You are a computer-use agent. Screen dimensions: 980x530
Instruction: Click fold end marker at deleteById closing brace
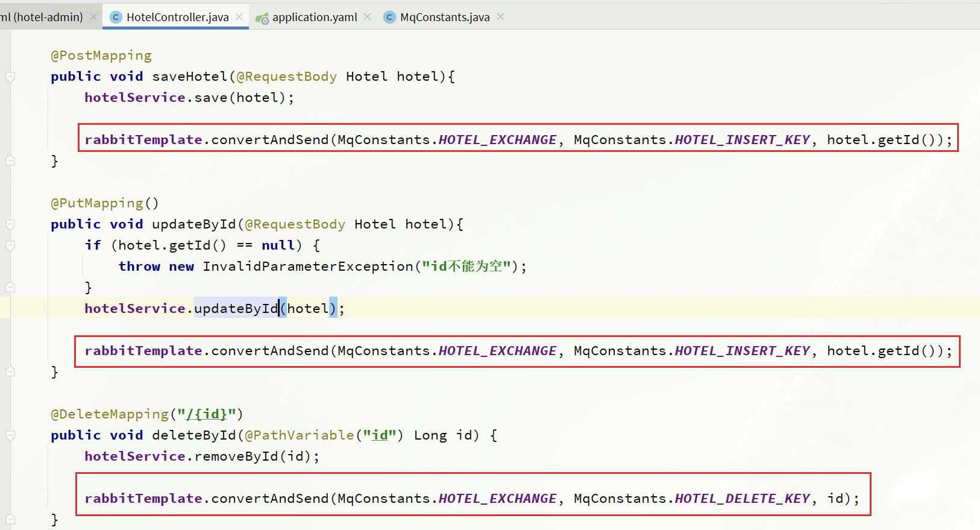(x=10, y=519)
